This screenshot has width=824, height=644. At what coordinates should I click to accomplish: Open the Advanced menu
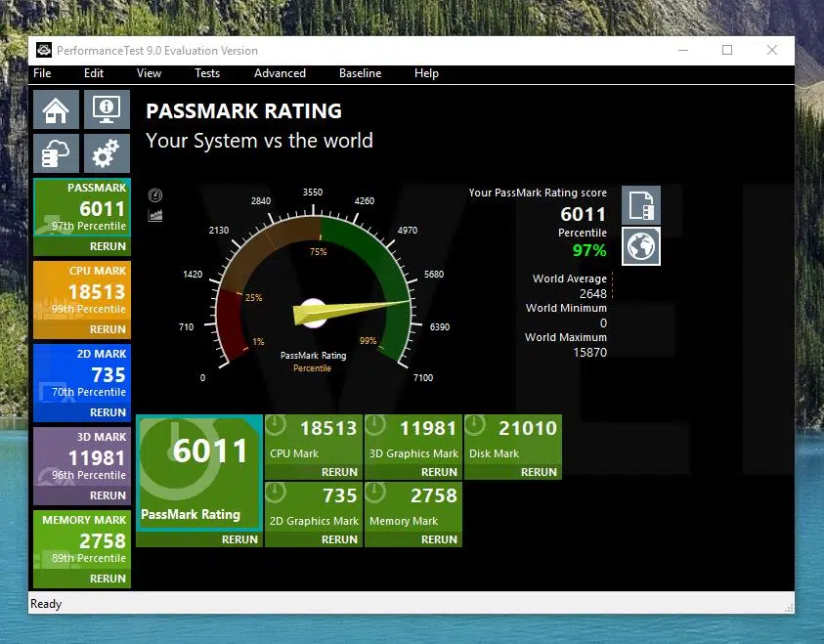[x=280, y=73]
